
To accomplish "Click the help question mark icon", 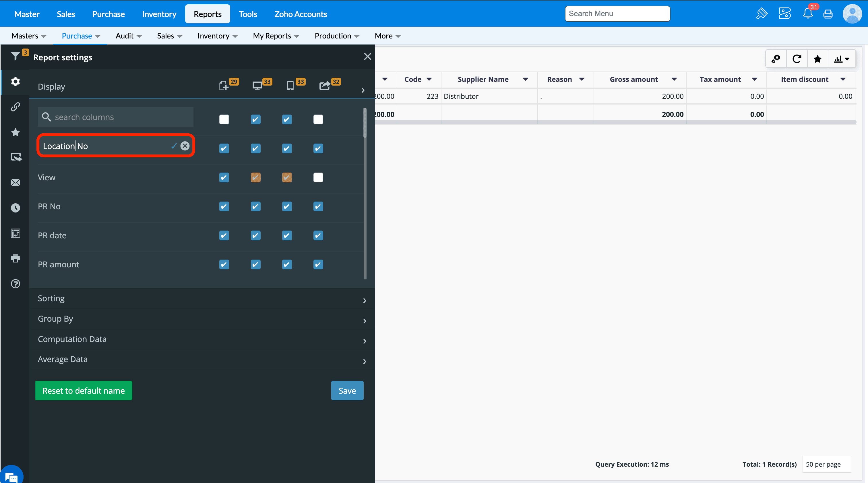I will coord(15,284).
